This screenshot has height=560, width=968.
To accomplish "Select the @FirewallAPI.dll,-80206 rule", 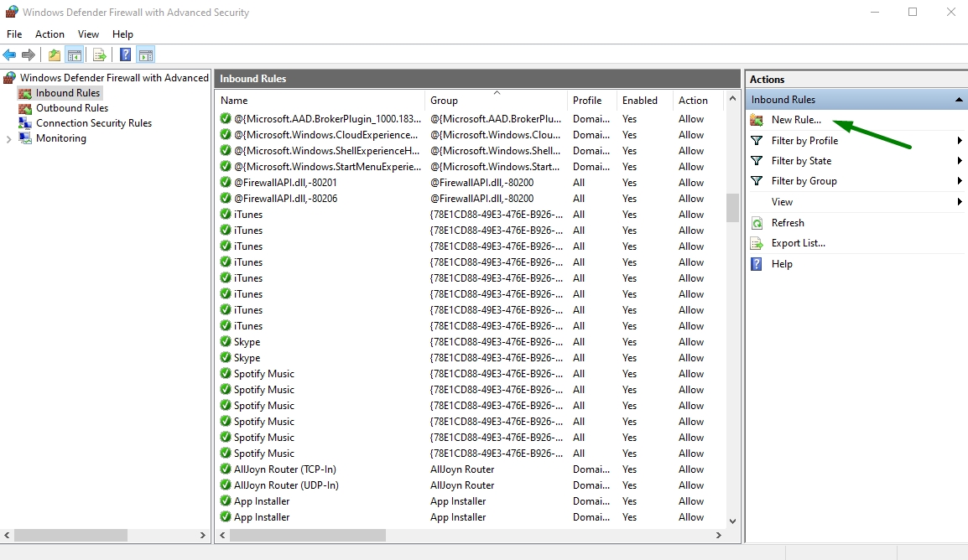I will (285, 199).
